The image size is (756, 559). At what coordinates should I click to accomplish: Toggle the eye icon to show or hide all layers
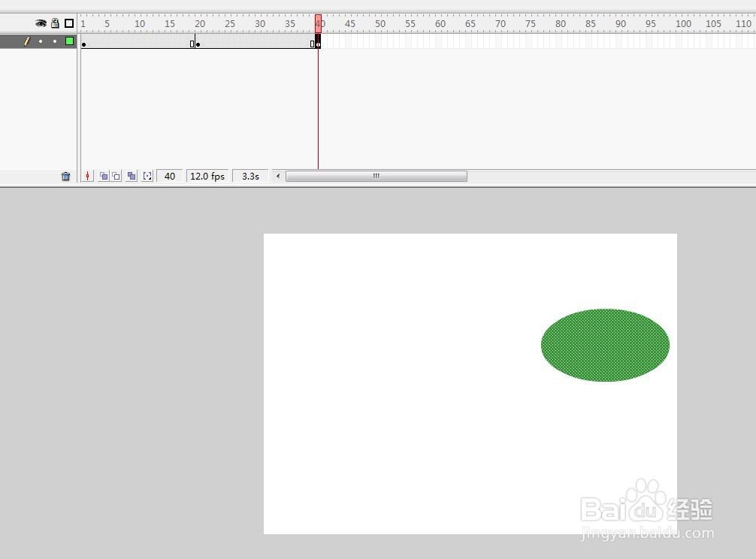click(x=41, y=23)
